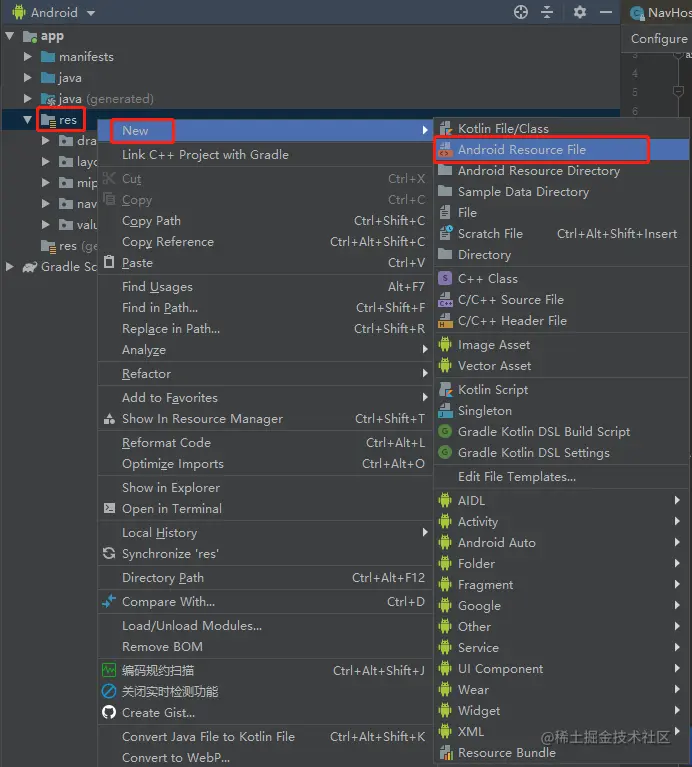
Task: Open the Analyze submenu
Action: pyautogui.click(x=265, y=350)
